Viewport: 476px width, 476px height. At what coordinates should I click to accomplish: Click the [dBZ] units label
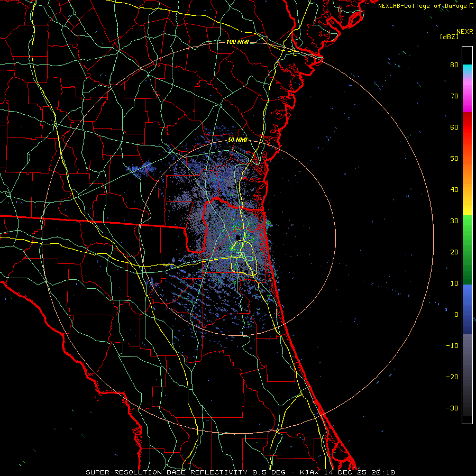449,36
